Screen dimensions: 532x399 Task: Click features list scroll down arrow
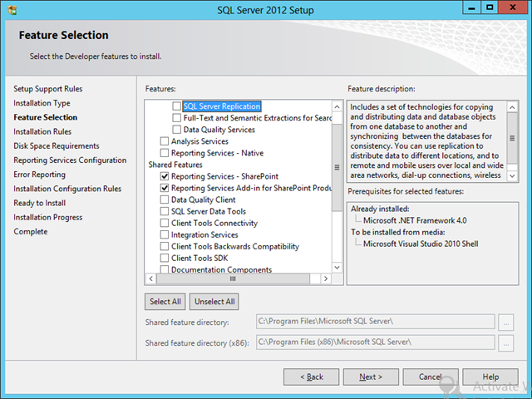coord(337,268)
